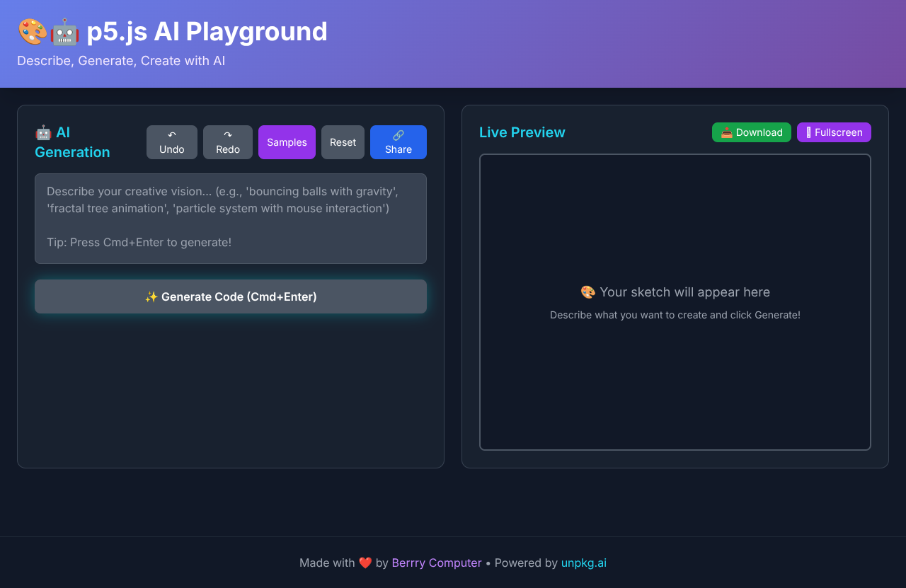906x588 pixels.
Task: Click the red heart in the footer
Action: 365,563
